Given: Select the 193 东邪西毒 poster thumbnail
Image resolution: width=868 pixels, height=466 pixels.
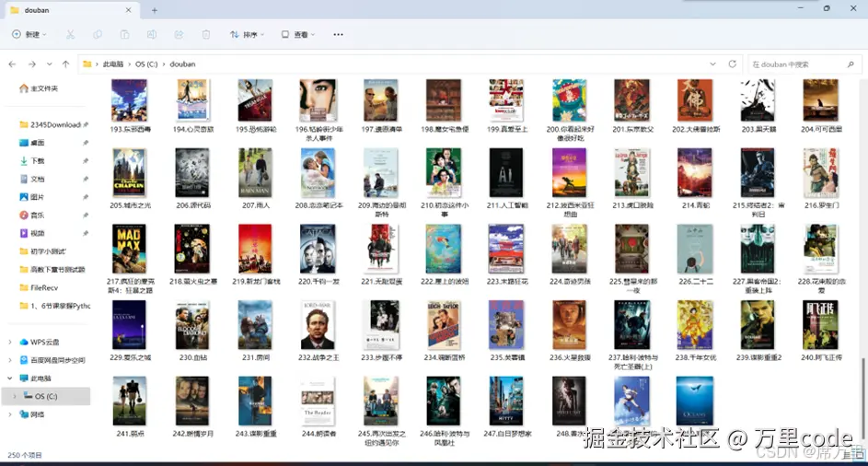Looking at the screenshot, I should (x=129, y=100).
